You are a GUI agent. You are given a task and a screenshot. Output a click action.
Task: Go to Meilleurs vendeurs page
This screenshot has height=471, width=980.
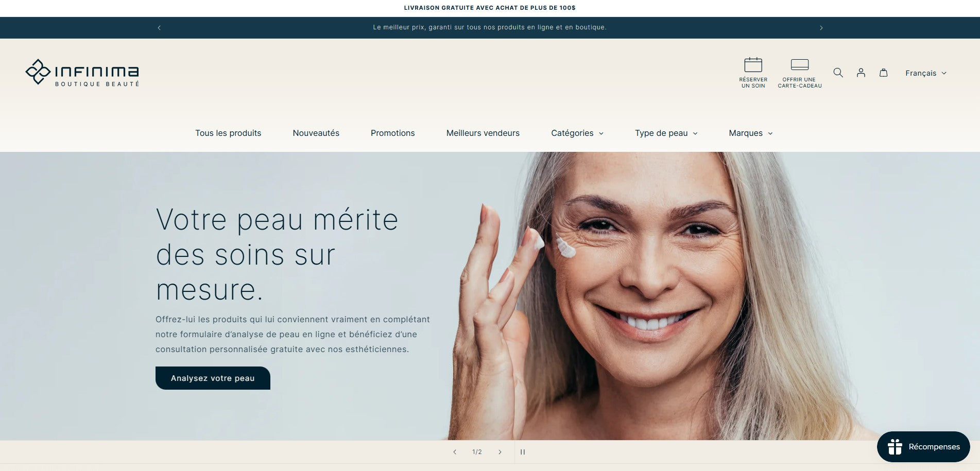483,133
